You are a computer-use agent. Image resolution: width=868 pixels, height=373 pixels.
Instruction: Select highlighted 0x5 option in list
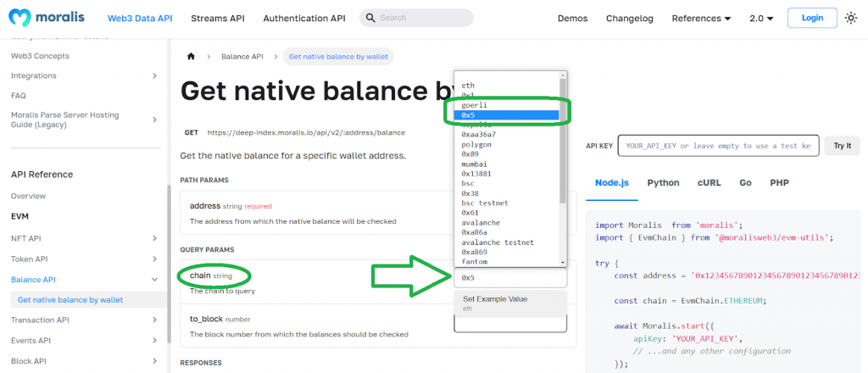coord(507,114)
